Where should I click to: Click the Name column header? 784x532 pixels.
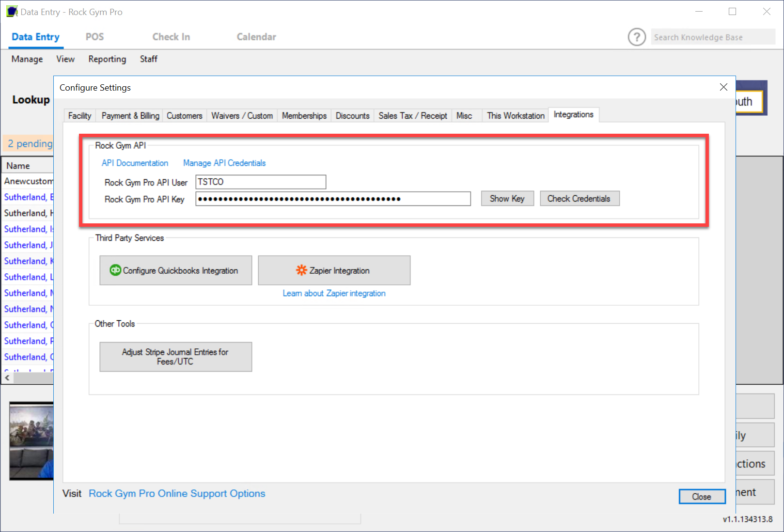[28, 166]
